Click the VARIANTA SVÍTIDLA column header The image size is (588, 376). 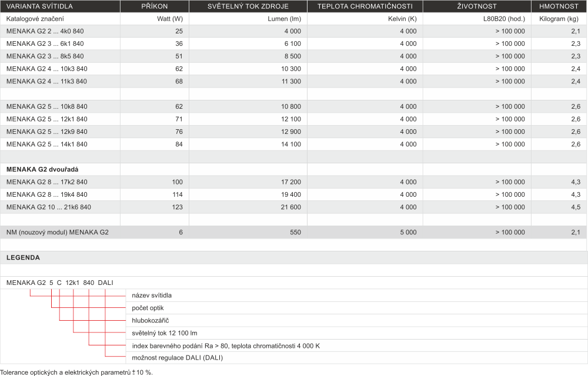pyautogui.click(x=60, y=6)
